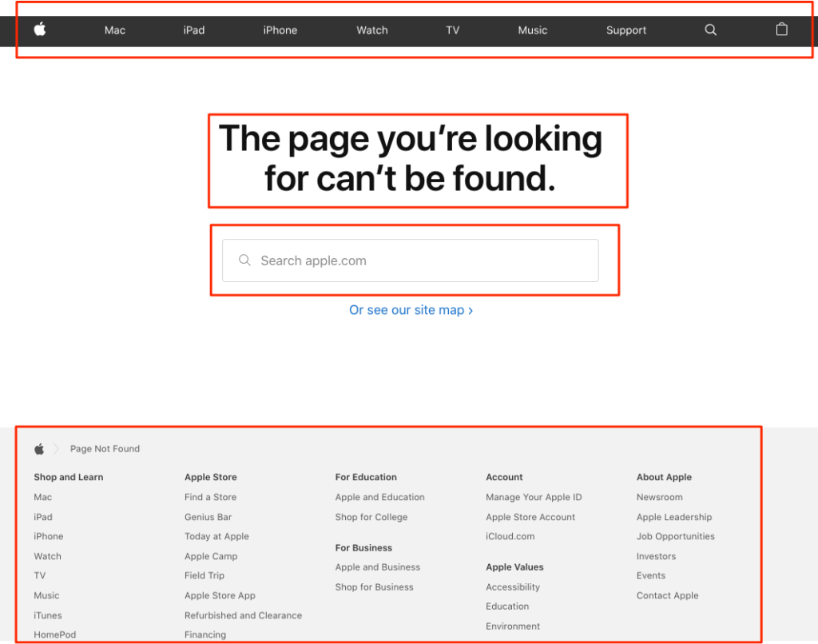Image resolution: width=818 pixels, height=644 pixels.
Task: Go to Find a Store
Action: click(210, 497)
